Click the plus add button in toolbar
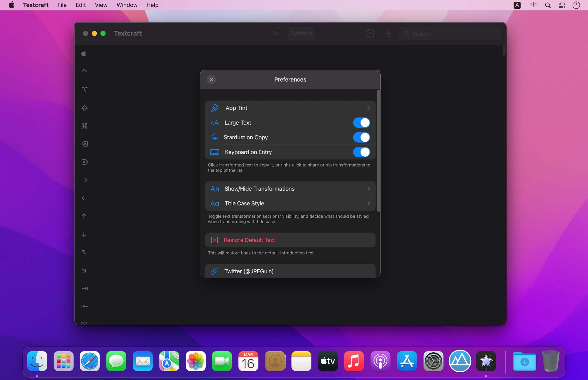This screenshot has width=588, height=380. [x=388, y=33]
